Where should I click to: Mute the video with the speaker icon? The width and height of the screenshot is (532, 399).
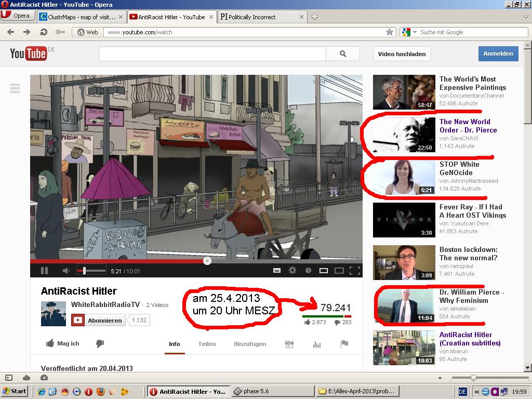coord(66,271)
